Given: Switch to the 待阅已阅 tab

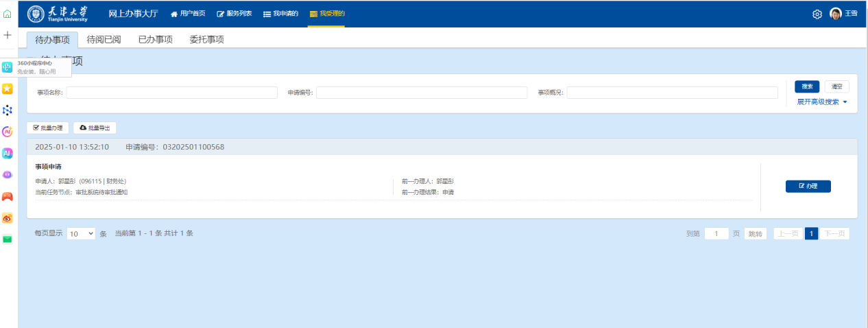Looking at the screenshot, I should pos(104,40).
